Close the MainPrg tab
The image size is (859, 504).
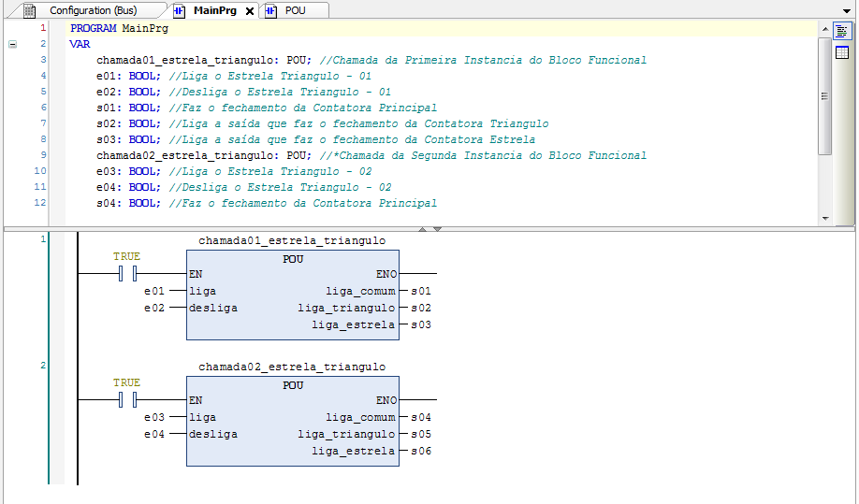[249, 11]
